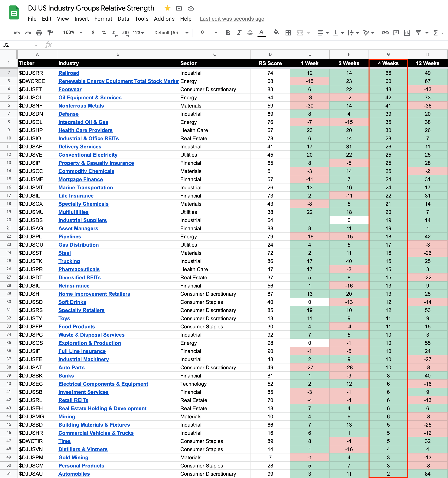Viewport: 448px width, 478px height.
Task: Open the Format menu
Action: [x=103, y=19]
